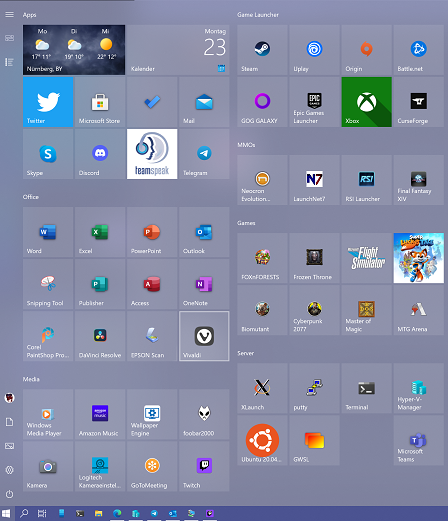Open Windows Media Player tile

pos(48,414)
